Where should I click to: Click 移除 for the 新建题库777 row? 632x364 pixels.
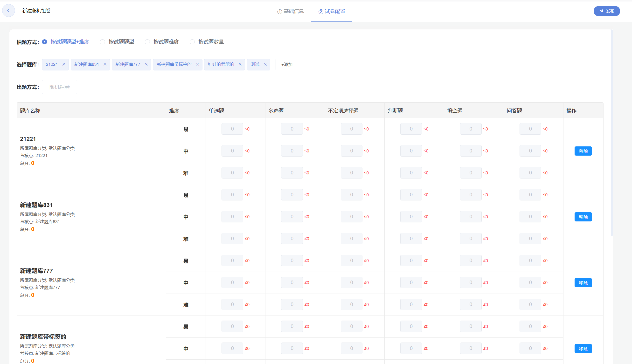pyautogui.click(x=583, y=282)
